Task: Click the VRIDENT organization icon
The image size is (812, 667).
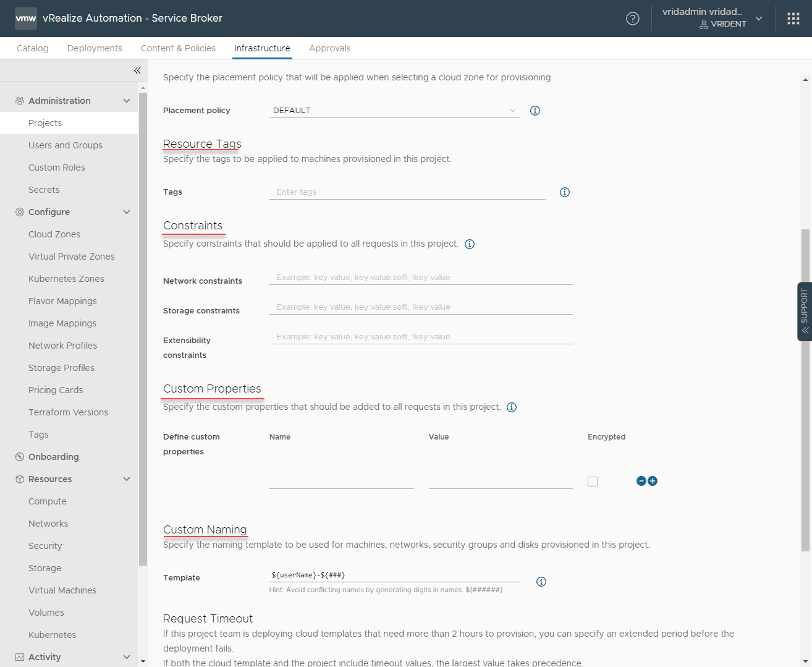Action: (x=703, y=24)
